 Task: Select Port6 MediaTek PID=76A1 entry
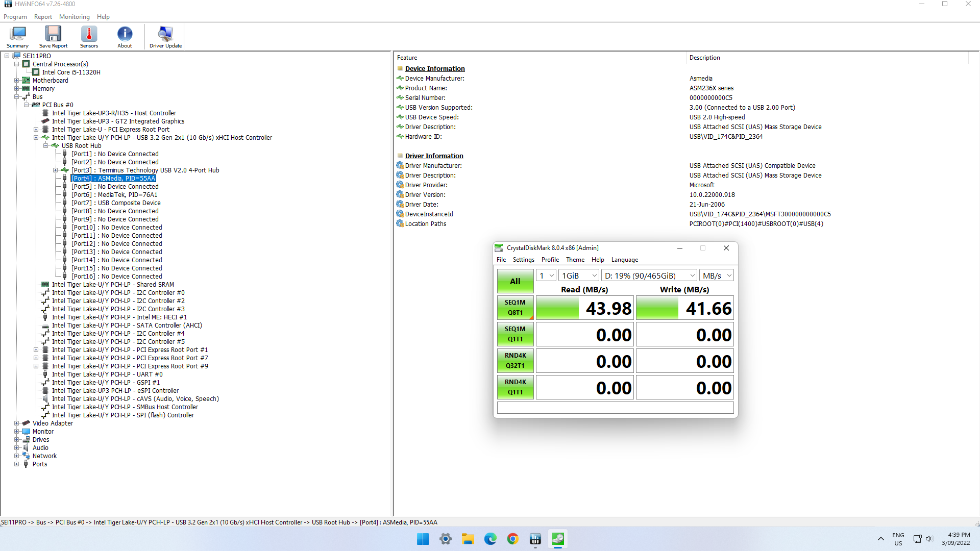pos(114,195)
